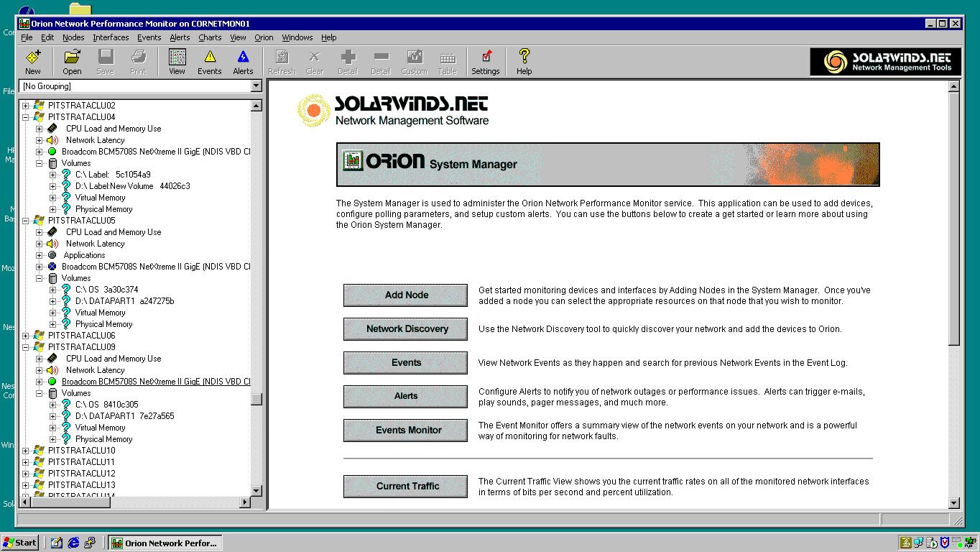Select Virtual Memory under PITSTRATACLU04

click(x=100, y=198)
